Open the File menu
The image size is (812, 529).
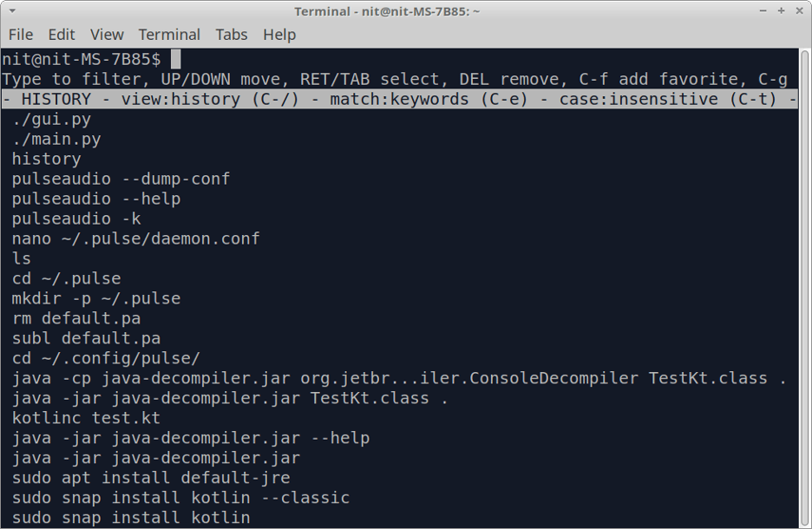click(x=20, y=35)
